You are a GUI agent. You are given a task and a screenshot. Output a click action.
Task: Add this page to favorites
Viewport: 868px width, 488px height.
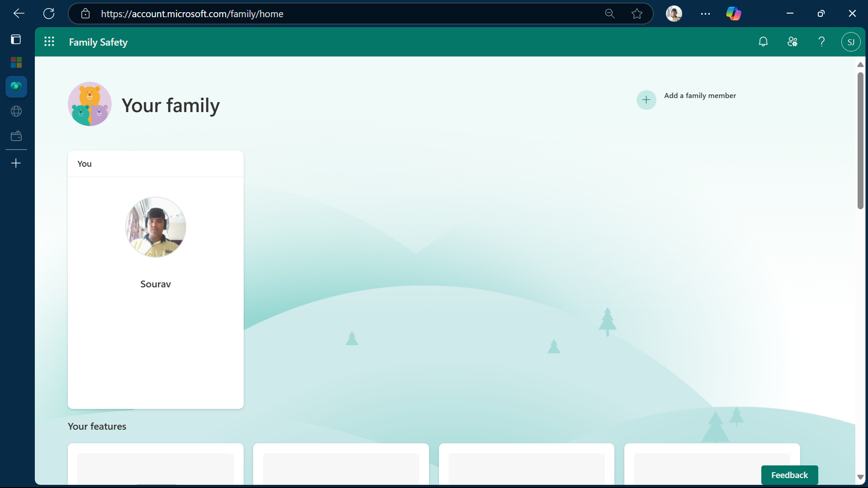tap(637, 14)
